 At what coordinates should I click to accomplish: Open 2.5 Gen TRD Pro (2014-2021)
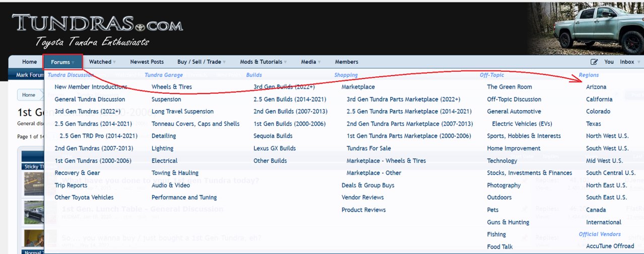click(98, 136)
